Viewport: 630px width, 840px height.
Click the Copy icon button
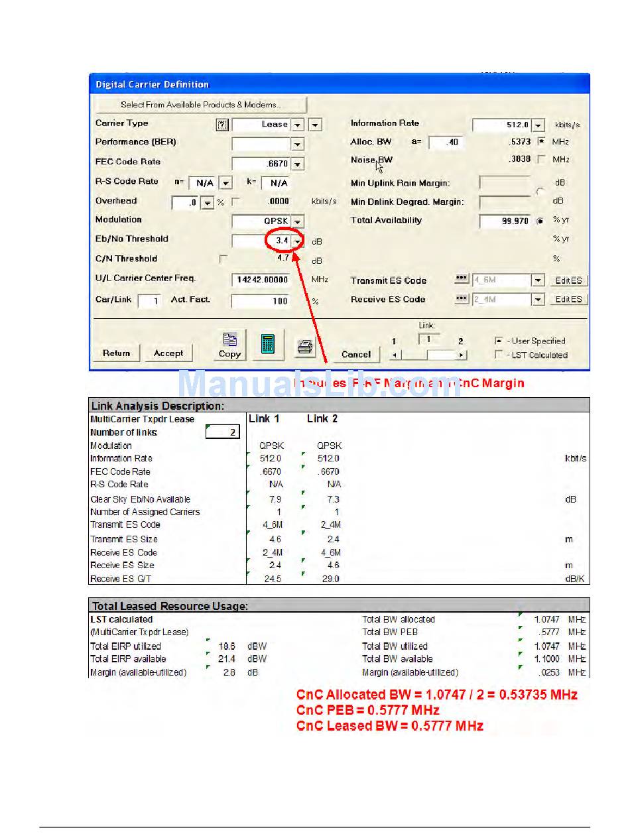point(229,346)
